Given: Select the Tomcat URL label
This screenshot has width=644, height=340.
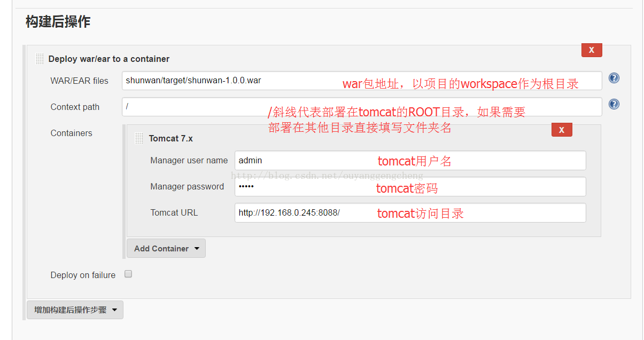Looking at the screenshot, I should pyautogui.click(x=174, y=212).
